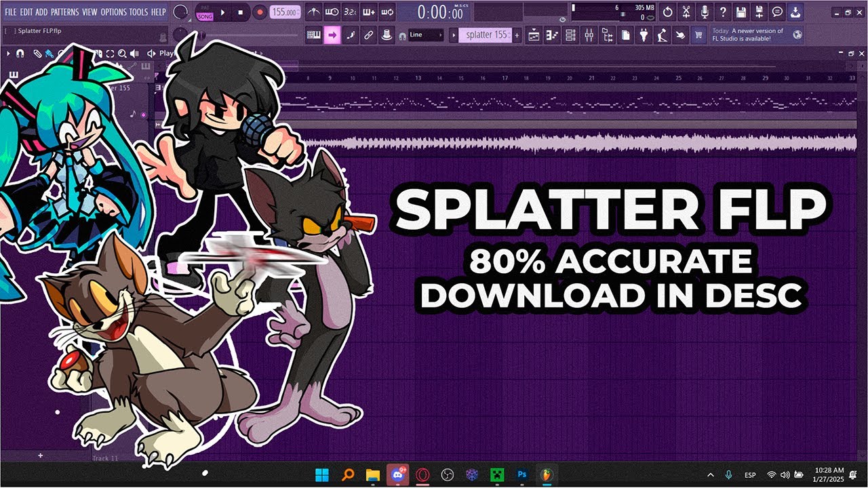Viewport: 868px width, 488px height.
Task: Expand the pattern options arrow left of 'splatter 155'
Action: pyautogui.click(x=454, y=35)
